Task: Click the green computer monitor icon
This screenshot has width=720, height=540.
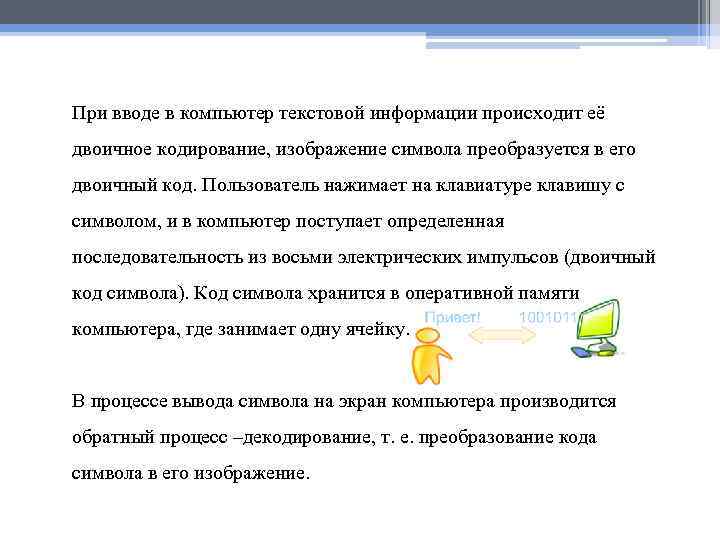Action: pos(597,328)
